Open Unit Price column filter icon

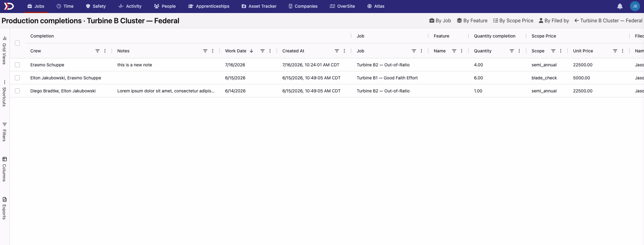[x=615, y=51]
